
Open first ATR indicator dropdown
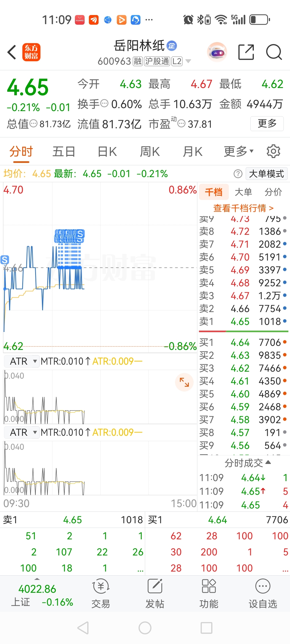coord(22,361)
